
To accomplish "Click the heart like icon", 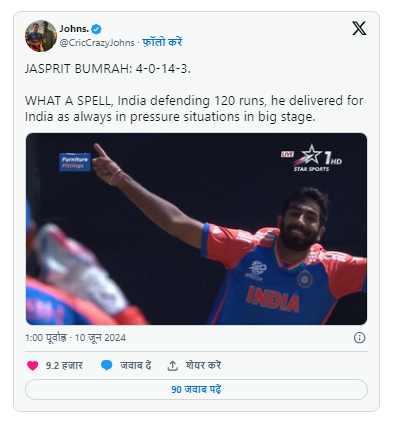I will pos(32,366).
